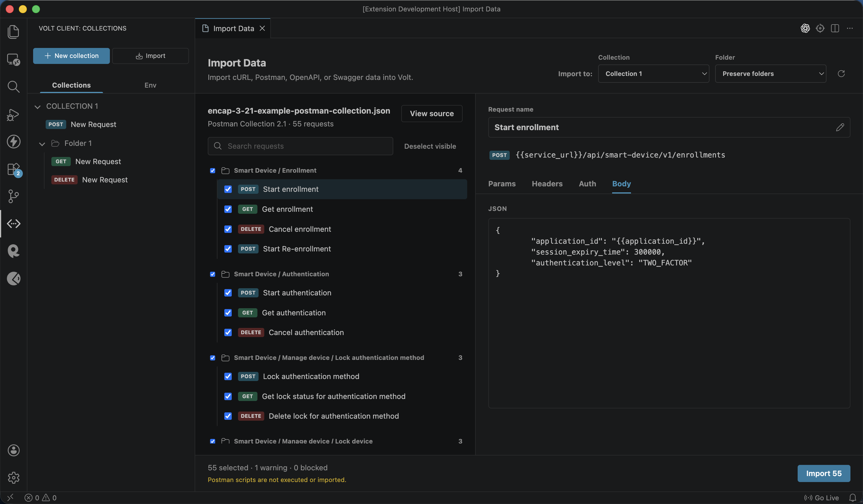The image size is (863, 504).
Task: Open the Auth tab
Action: pos(587,184)
